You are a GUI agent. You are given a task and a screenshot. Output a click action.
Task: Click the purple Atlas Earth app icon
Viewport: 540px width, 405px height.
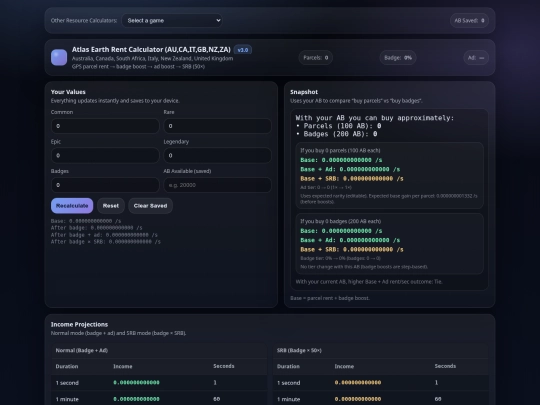pos(59,57)
